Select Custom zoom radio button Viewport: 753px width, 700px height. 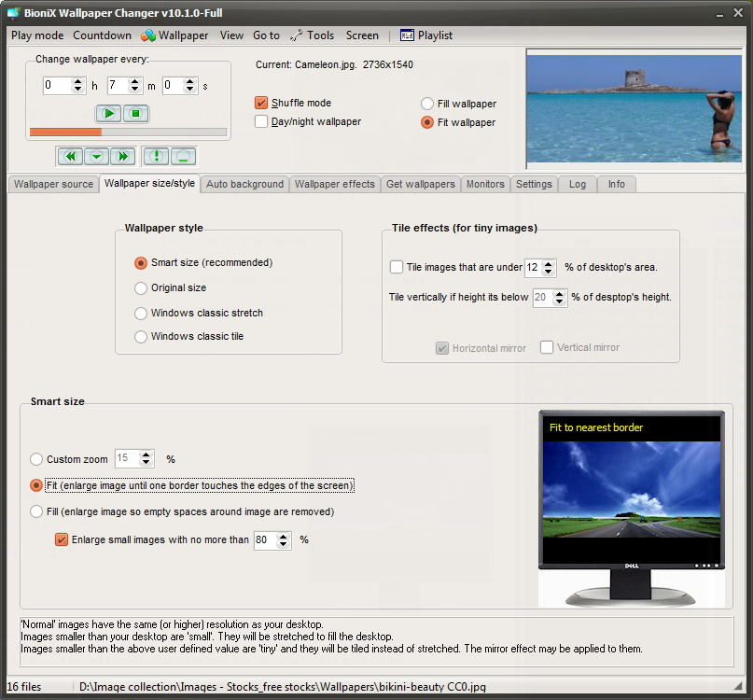coord(36,459)
